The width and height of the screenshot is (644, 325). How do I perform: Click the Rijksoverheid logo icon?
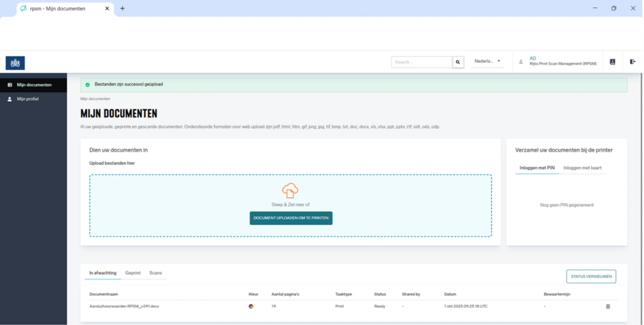tap(15, 63)
